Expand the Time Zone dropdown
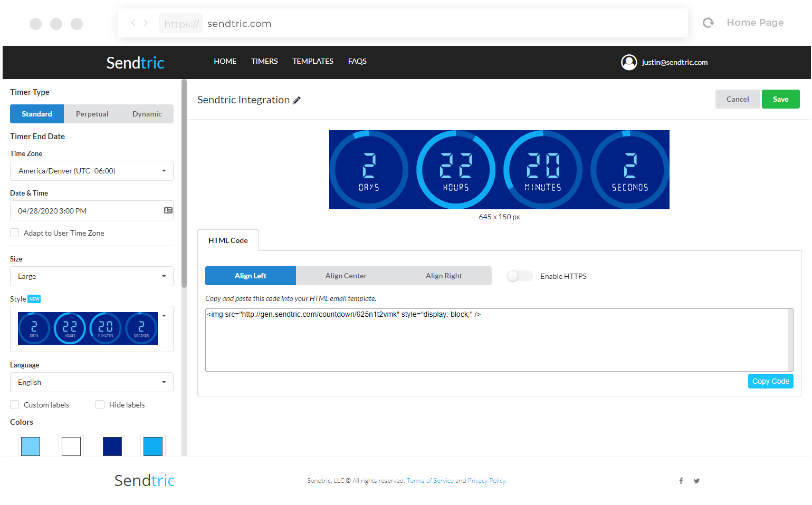This screenshot has width=812, height=505. tap(92, 171)
